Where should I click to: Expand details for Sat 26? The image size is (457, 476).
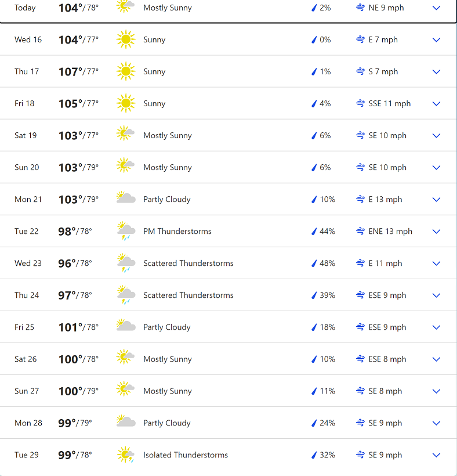[x=436, y=359]
